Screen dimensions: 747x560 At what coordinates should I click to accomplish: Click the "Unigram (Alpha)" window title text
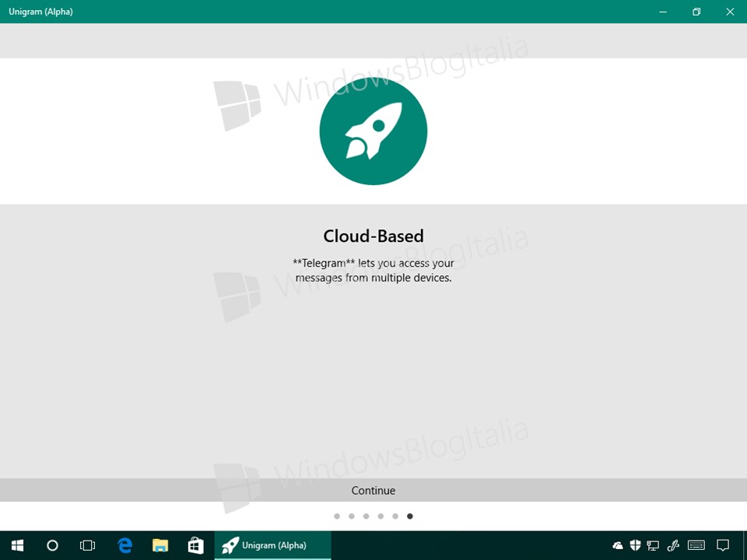41,12
